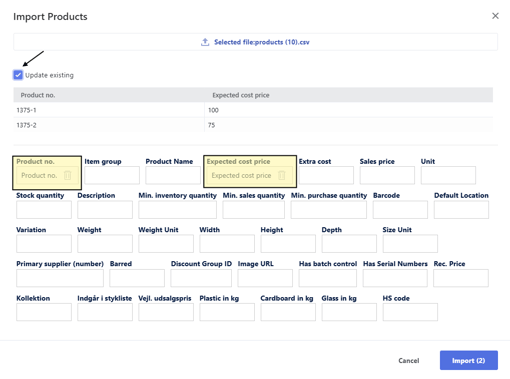
Task: Select the Indgår i stykliste field
Action: point(105,312)
